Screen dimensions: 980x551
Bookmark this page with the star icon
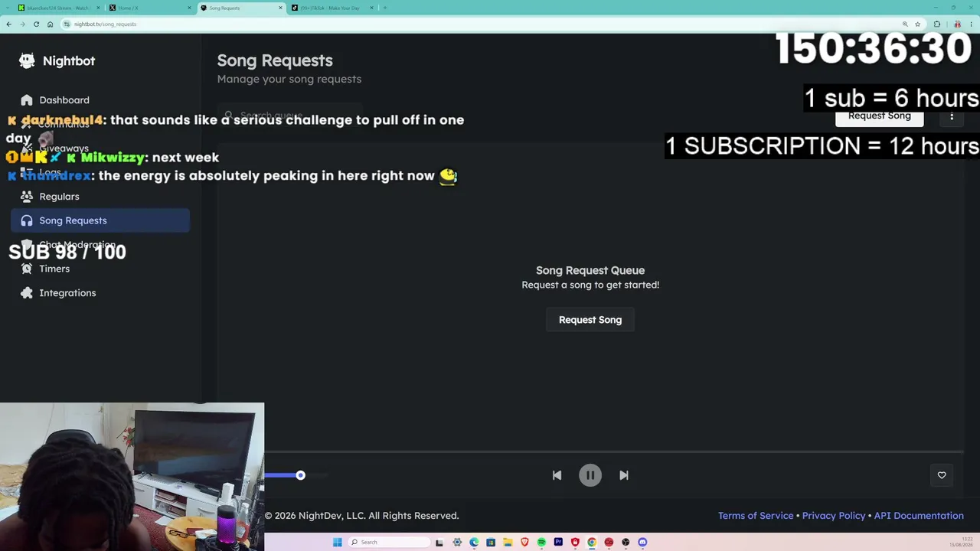click(917, 24)
